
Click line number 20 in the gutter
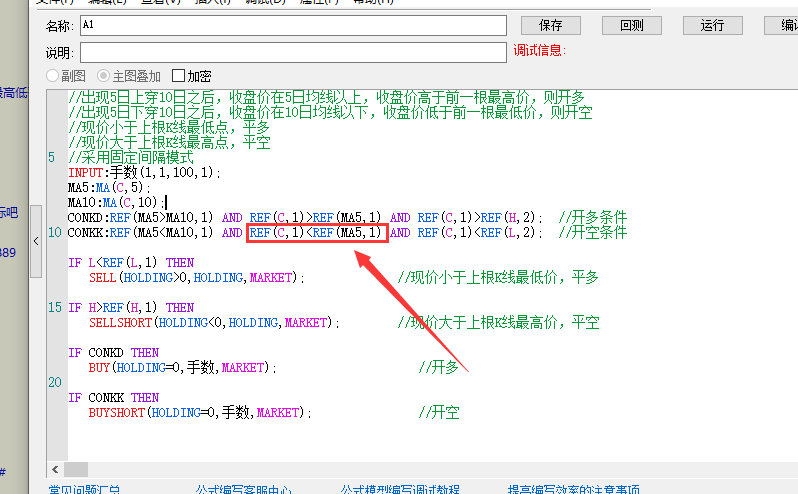coord(55,383)
